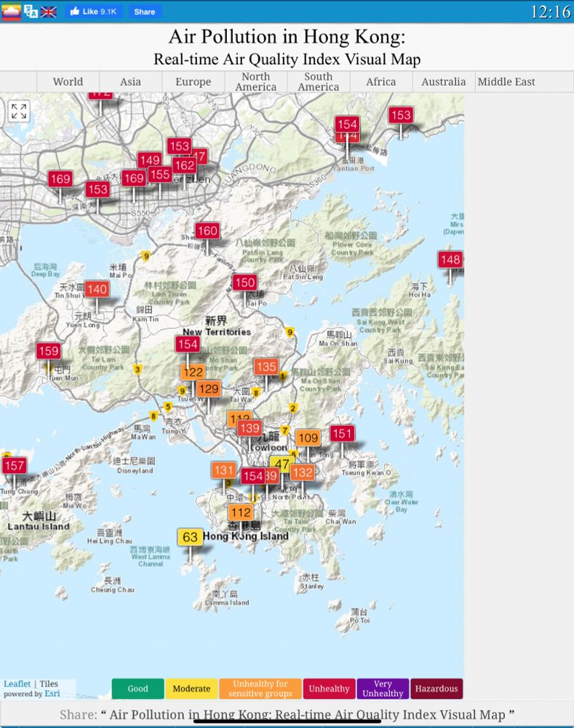Open the 148 AQI marker
This screenshot has width=574, height=728.
click(450, 260)
